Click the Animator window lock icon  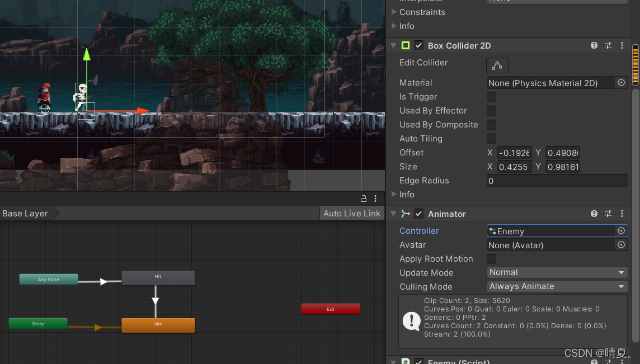click(363, 198)
